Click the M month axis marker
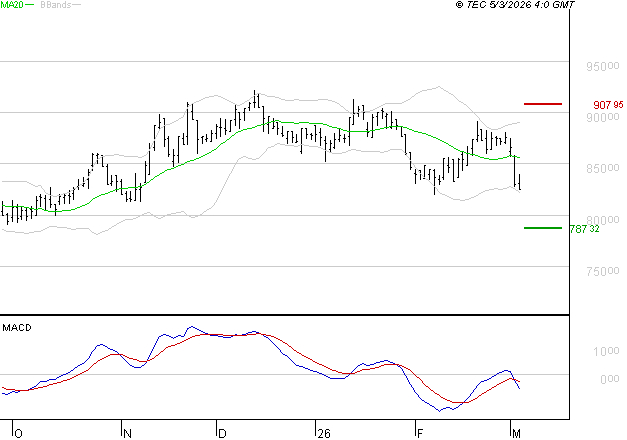Viewport: 627px width, 440px height. click(516, 434)
